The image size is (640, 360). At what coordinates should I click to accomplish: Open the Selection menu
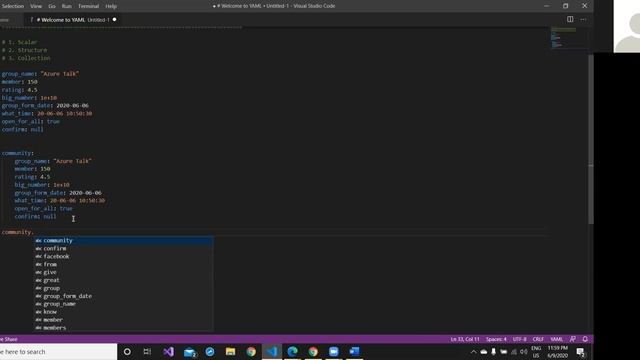12,6
